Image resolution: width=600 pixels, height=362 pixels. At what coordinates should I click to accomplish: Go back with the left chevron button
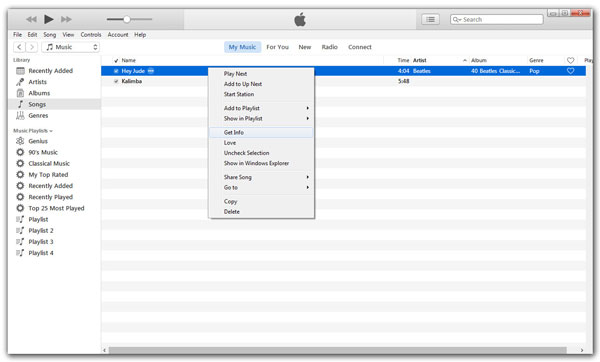click(x=20, y=47)
